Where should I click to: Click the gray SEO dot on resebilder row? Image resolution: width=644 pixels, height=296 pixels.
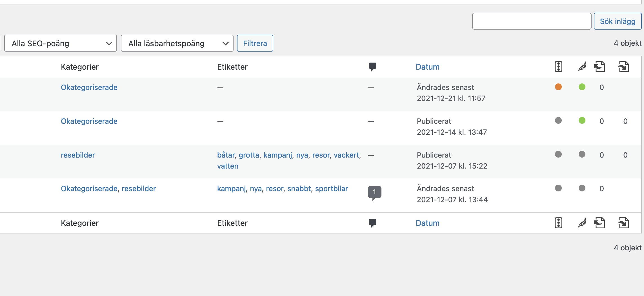[558, 155]
